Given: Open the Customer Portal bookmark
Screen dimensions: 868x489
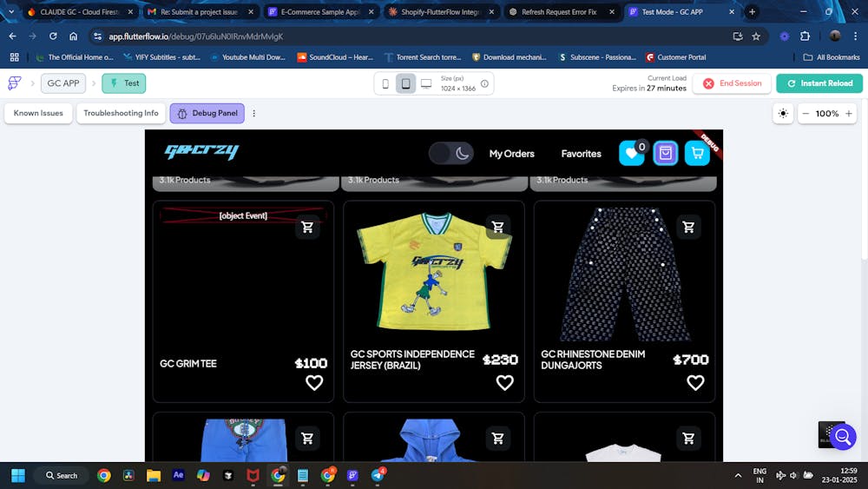Looking at the screenshot, I should pos(675,57).
